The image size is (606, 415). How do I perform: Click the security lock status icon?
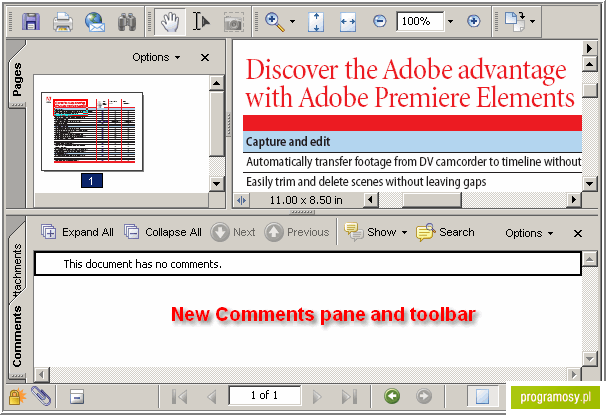(17, 396)
